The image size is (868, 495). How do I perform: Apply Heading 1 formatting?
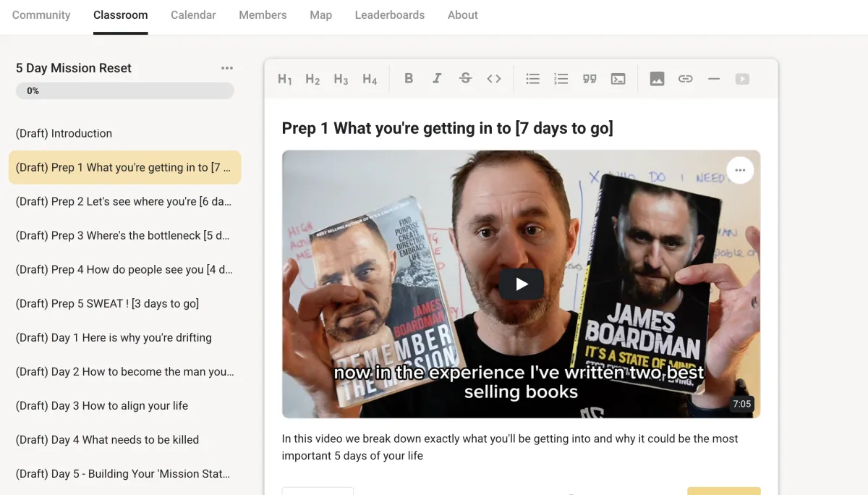(285, 79)
